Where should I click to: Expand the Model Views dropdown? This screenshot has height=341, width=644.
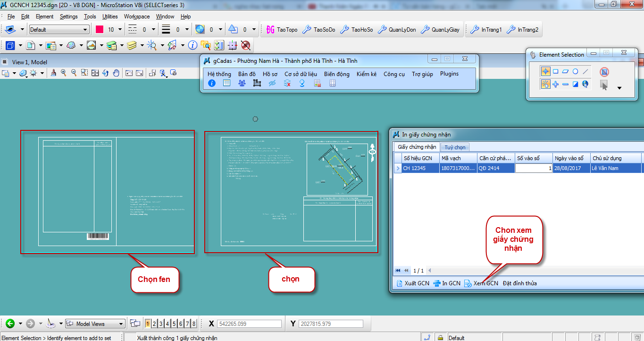tap(121, 324)
